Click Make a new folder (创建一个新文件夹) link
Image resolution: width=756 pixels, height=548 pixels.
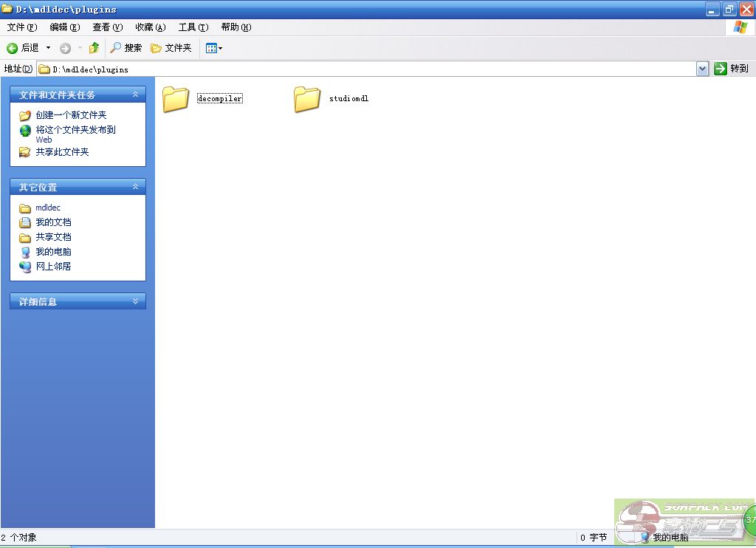click(x=71, y=115)
